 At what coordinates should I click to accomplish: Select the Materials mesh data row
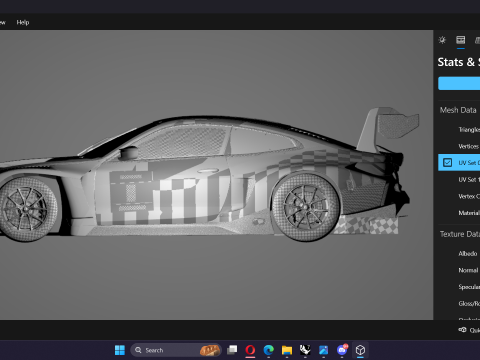pyautogui.click(x=459, y=213)
